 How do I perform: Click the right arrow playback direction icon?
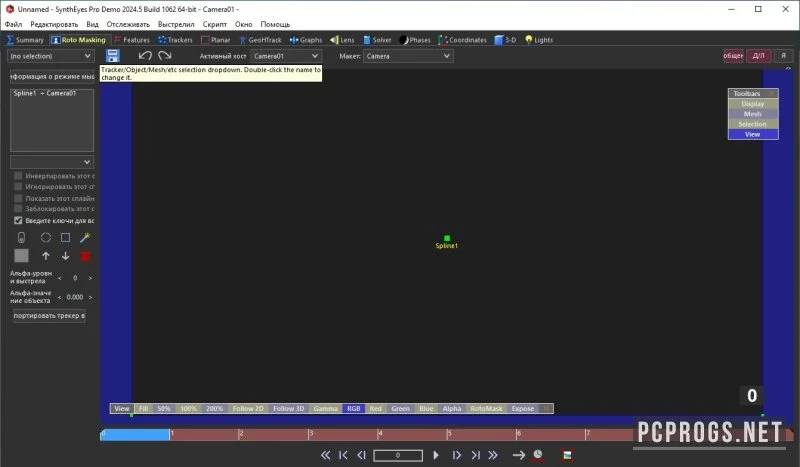coord(519,455)
